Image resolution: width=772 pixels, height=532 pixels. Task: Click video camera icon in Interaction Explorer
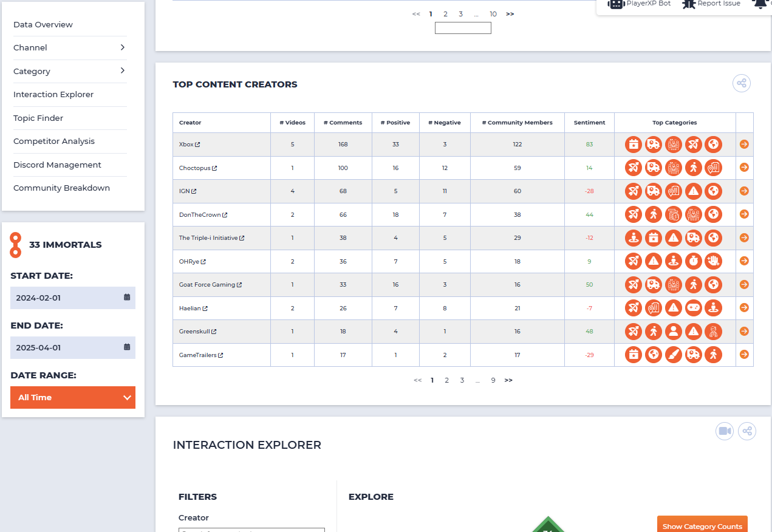coord(725,431)
